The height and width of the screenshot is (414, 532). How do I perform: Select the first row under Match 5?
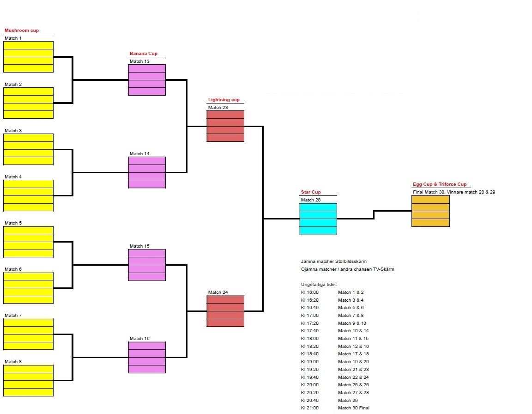pos(28,230)
